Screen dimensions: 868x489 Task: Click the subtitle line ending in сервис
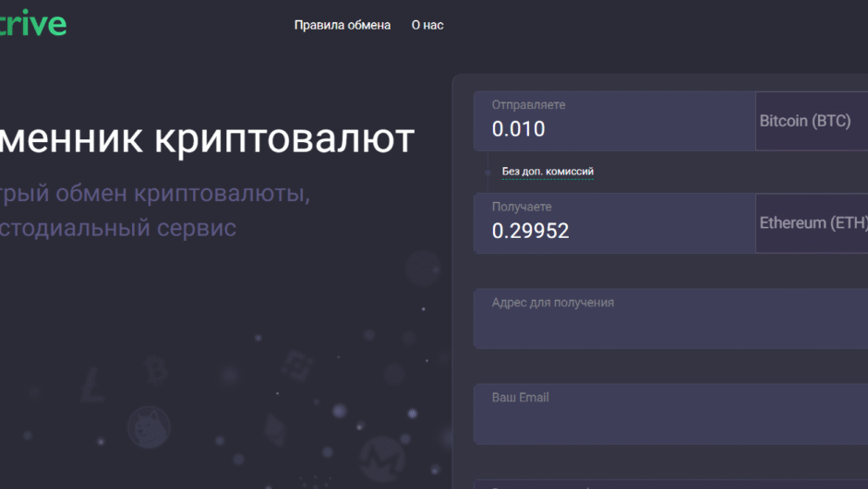(x=118, y=228)
